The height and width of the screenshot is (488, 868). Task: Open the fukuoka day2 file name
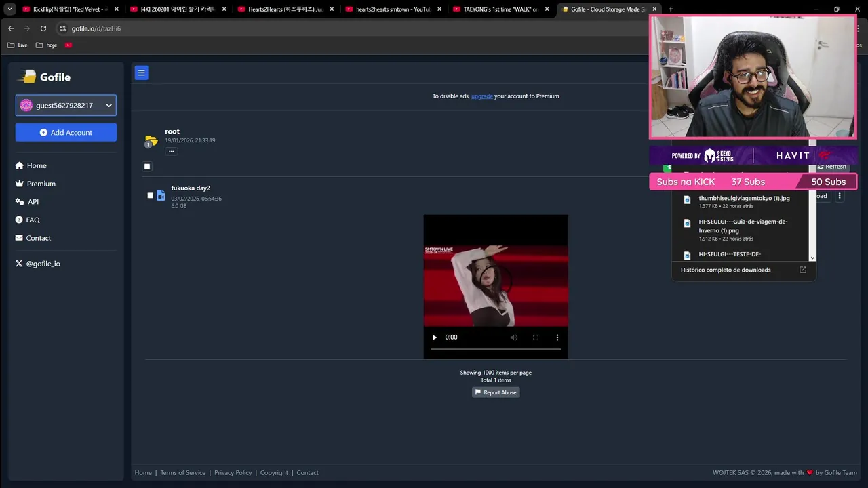point(191,188)
